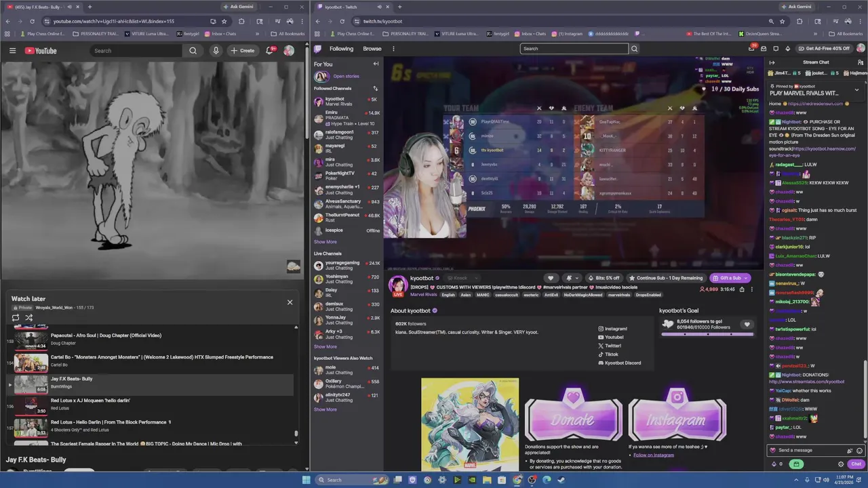Open the Twitch Following tab
Viewport: 868px width, 488px height.
tap(341, 49)
